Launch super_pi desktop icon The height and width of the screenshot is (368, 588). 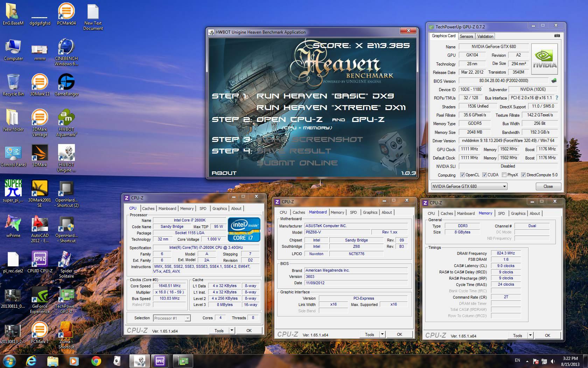[x=13, y=191]
